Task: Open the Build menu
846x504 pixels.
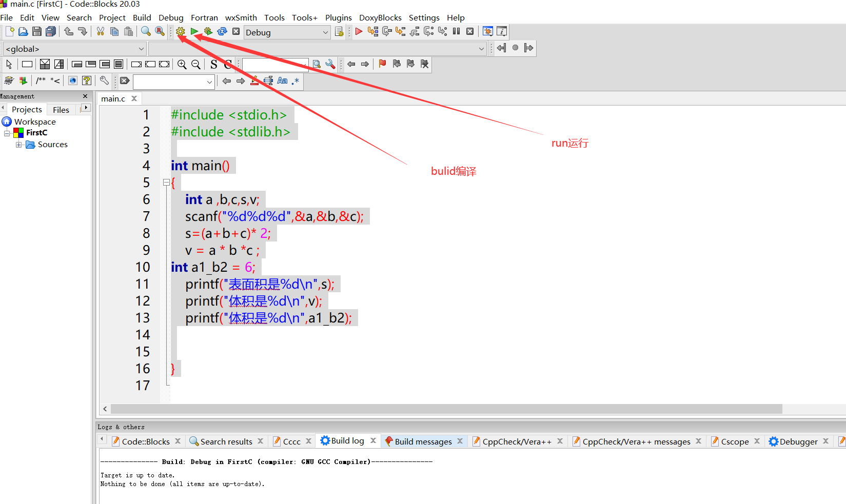Action: [x=142, y=17]
